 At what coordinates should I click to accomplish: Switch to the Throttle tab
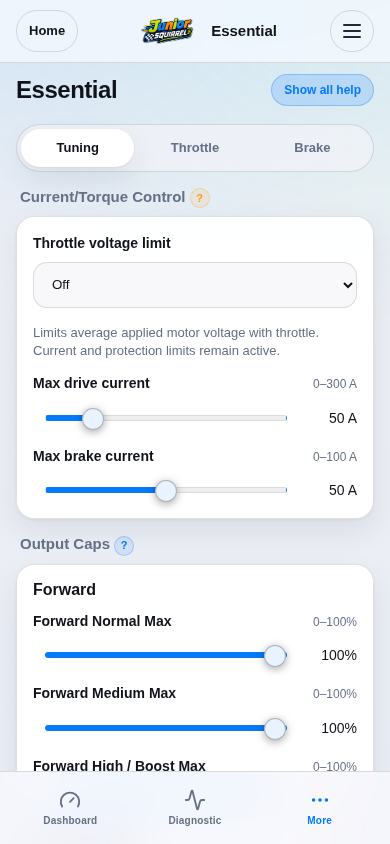[195, 148]
